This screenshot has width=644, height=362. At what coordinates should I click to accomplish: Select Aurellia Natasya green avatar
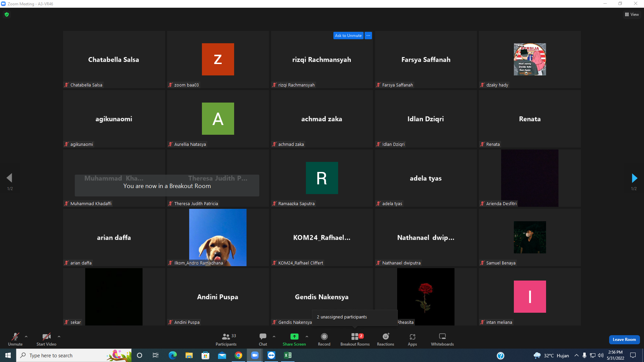[218, 119]
